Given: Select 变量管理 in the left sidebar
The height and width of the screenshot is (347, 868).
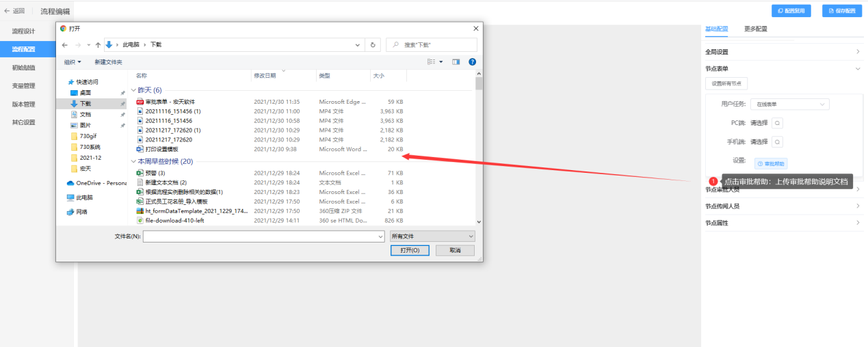Looking at the screenshot, I should pyautogui.click(x=23, y=86).
